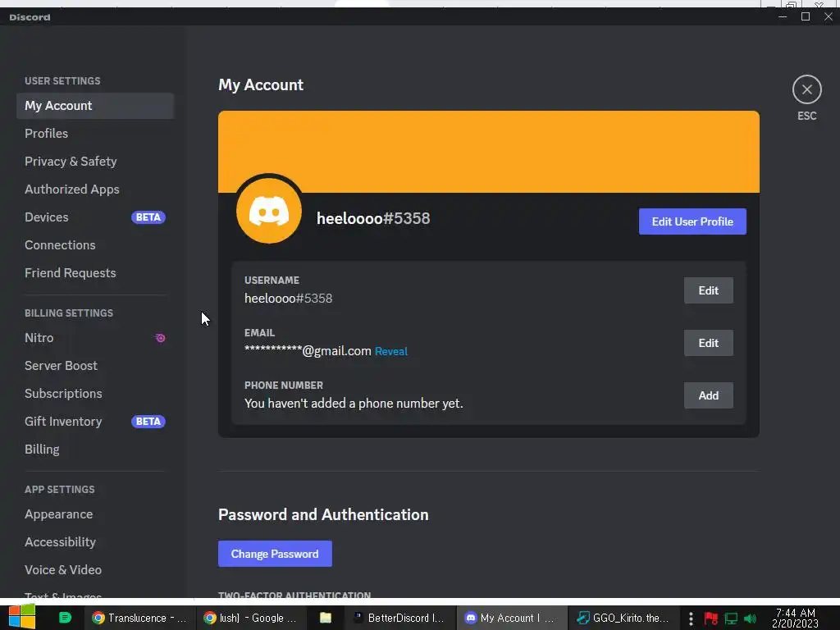Click the Nitro badge icon in the sidebar

point(160,338)
